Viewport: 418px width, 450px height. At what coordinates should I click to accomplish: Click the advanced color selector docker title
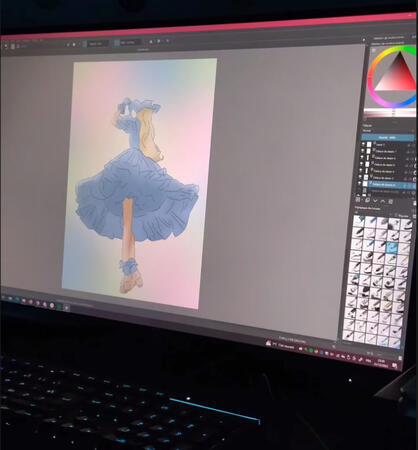click(389, 38)
